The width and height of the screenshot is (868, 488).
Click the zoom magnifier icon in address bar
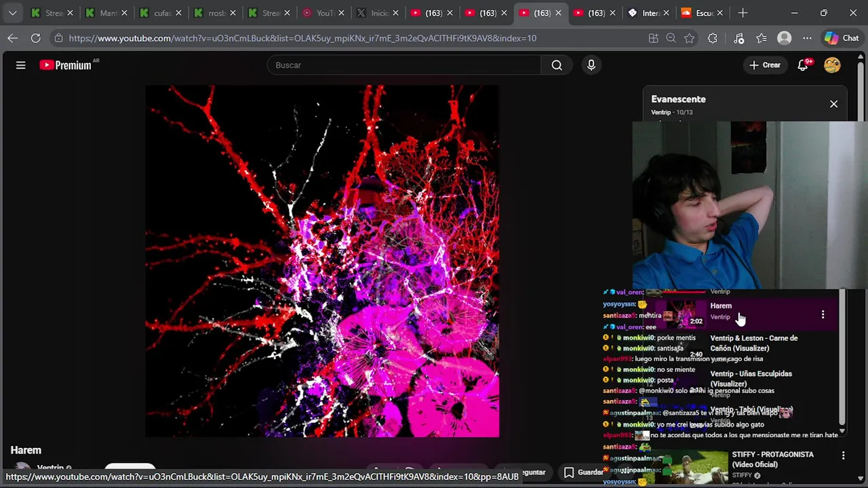pyautogui.click(x=671, y=38)
